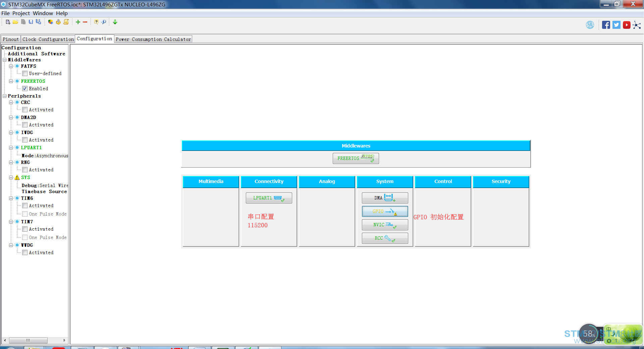644x349 pixels.
Task: Open the Twitter icon link
Action: click(x=616, y=25)
